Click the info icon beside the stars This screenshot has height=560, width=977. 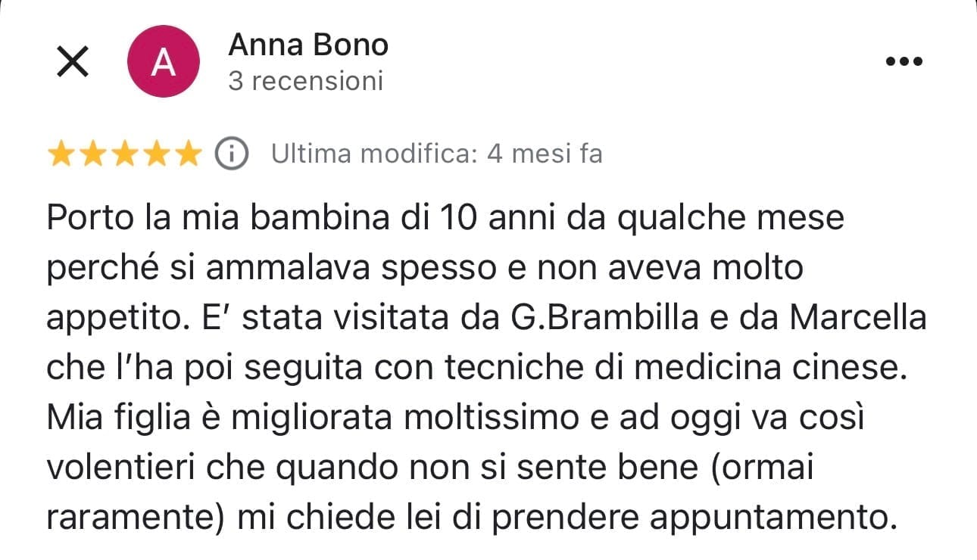[x=232, y=154]
